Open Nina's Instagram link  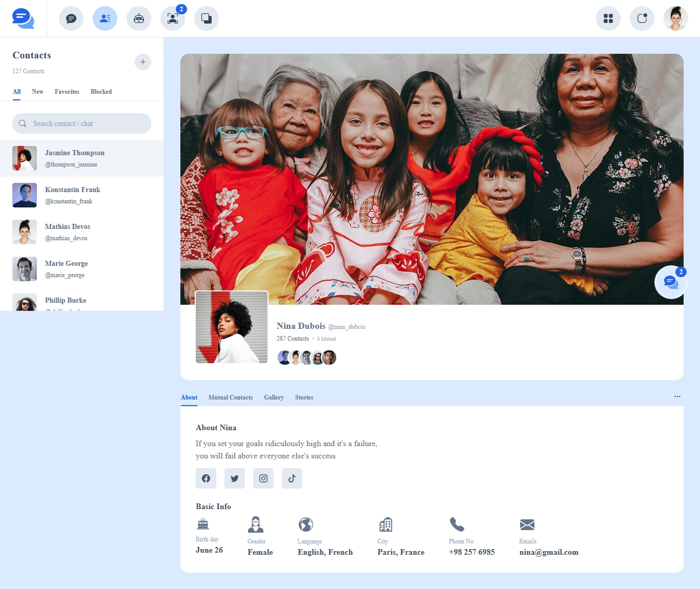pos(263,478)
